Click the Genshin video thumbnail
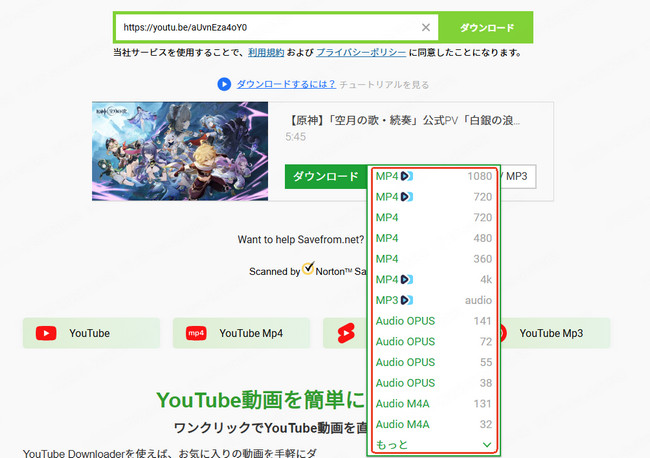Image resolution: width=650 pixels, height=458 pixels. click(180, 151)
